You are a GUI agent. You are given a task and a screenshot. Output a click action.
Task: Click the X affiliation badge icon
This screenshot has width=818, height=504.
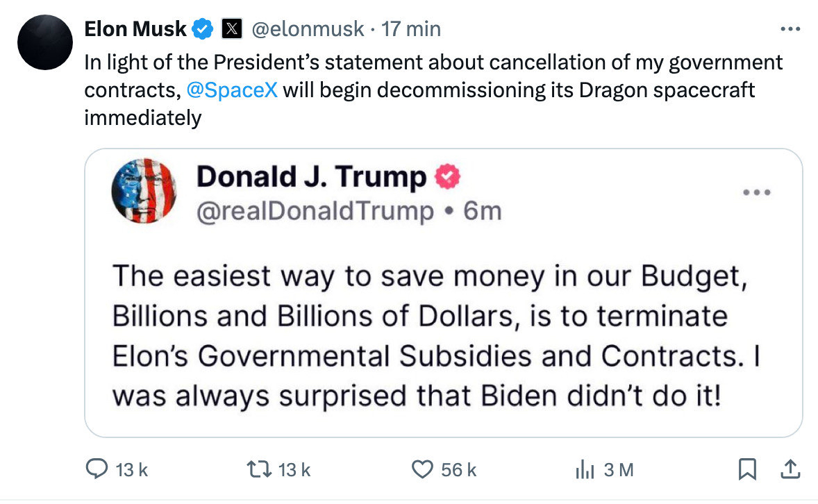click(231, 28)
